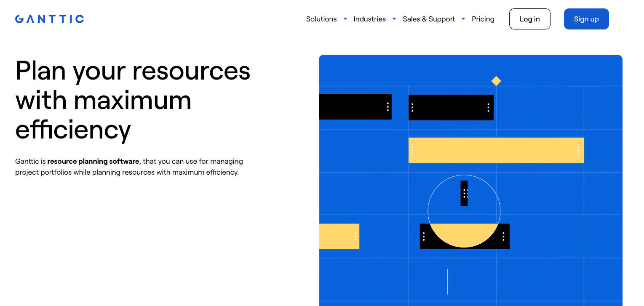Viewport: 644px width, 306px height.
Task: Expand the Solutions dropdown arrow
Action: coord(345,19)
